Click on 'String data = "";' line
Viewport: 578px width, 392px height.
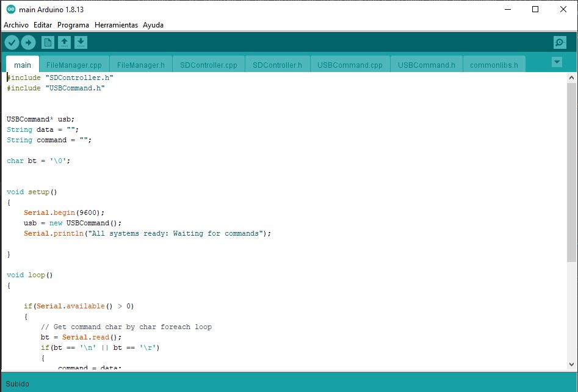tap(43, 129)
